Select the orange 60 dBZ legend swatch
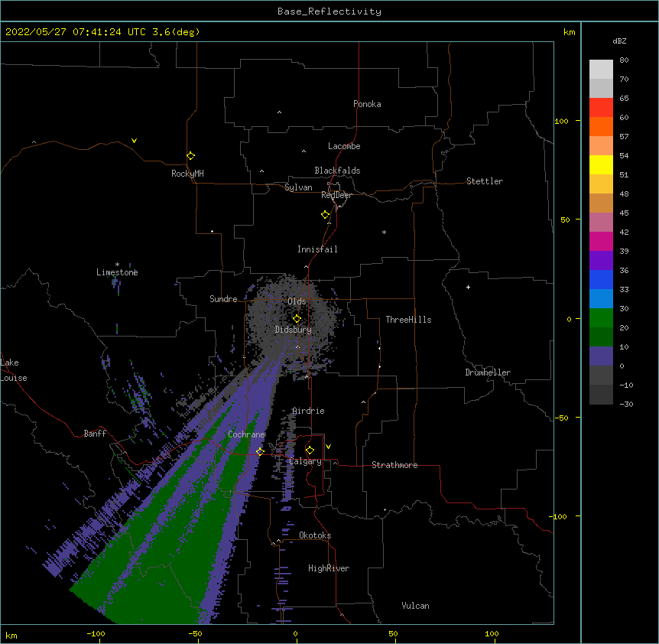659x644 pixels. click(x=601, y=126)
